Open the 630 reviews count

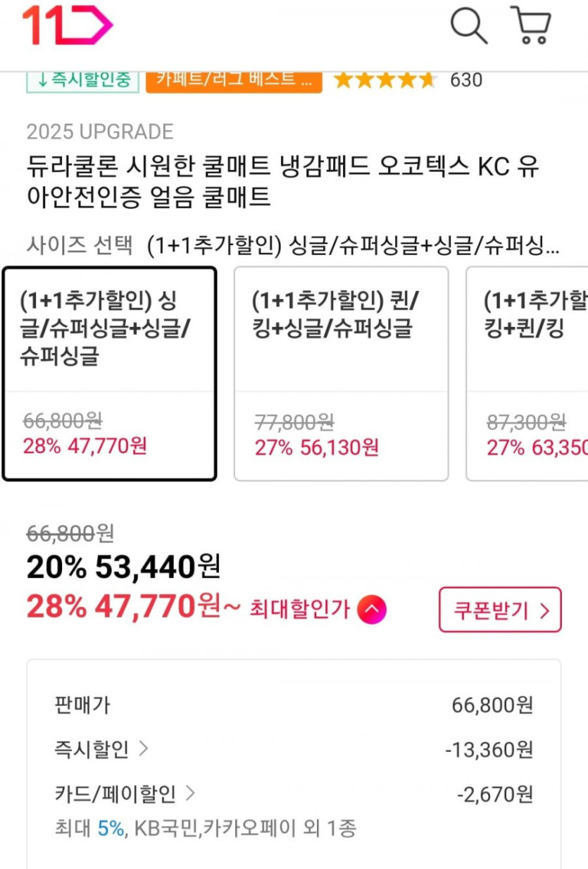pyautogui.click(x=466, y=80)
